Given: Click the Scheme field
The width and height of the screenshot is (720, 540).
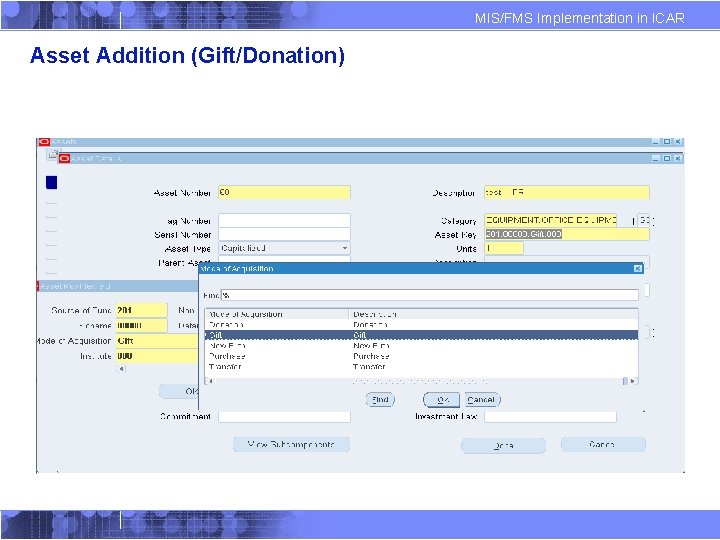Looking at the screenshot, I should 141,326.
